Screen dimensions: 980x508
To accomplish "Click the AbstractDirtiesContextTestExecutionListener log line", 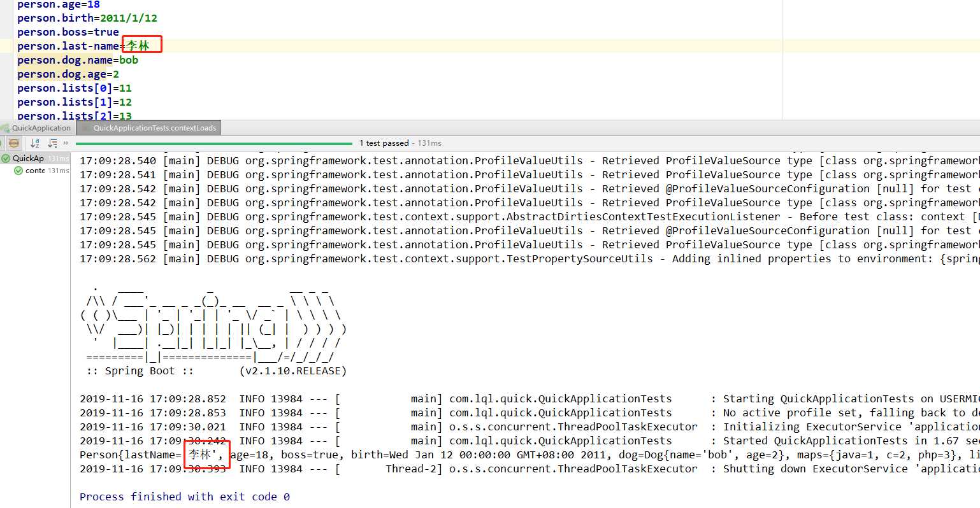I will 530,217.
